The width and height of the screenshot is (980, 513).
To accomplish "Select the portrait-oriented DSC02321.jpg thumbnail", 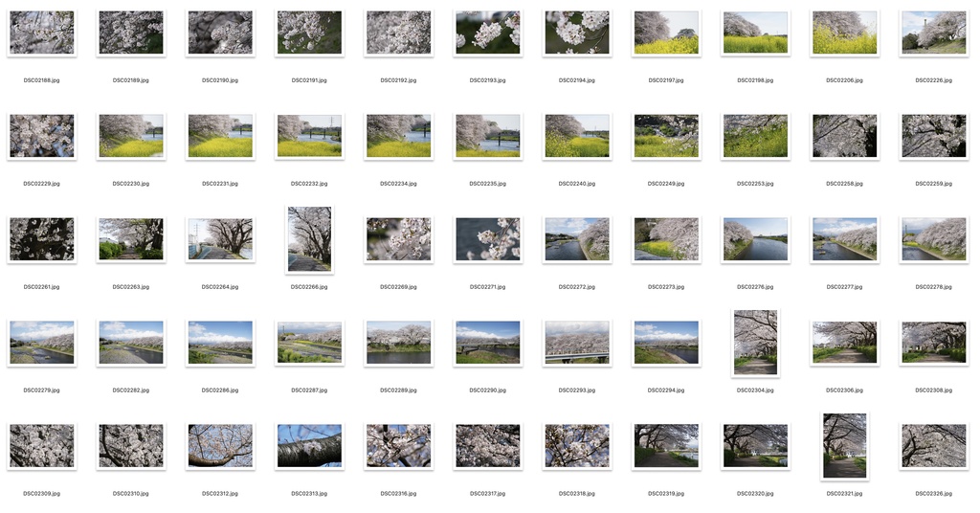I will (844, 446).
